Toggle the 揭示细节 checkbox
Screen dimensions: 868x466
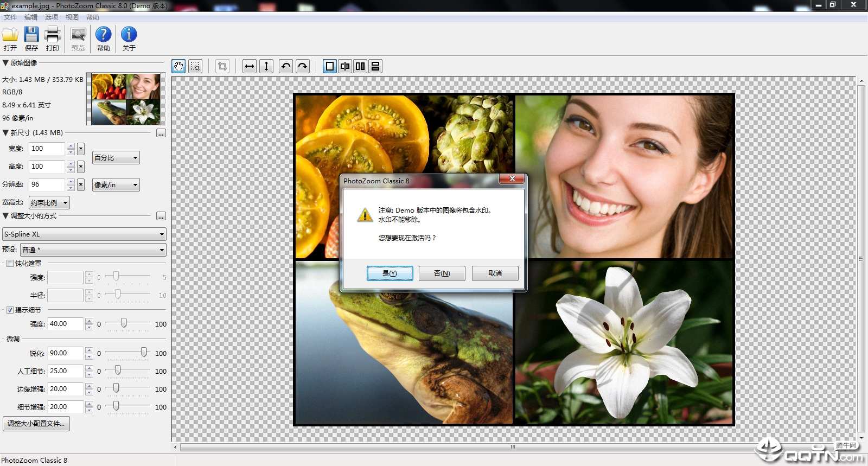[10, 310]
